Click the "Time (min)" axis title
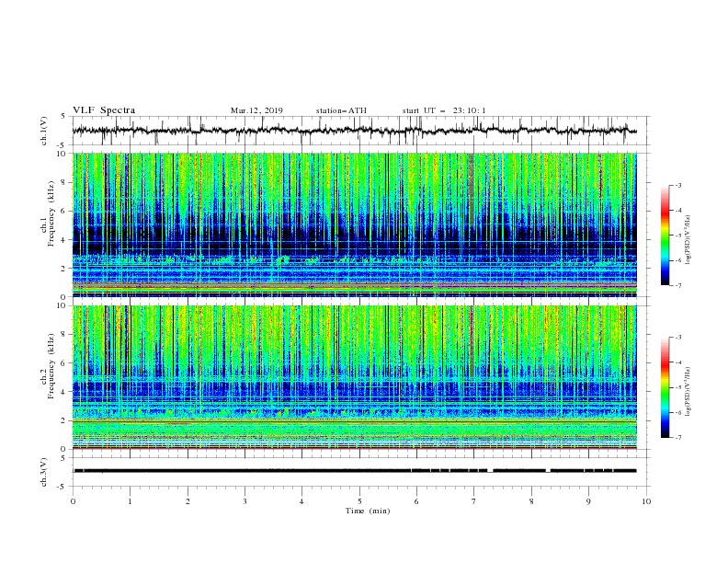 pos(368,511)
